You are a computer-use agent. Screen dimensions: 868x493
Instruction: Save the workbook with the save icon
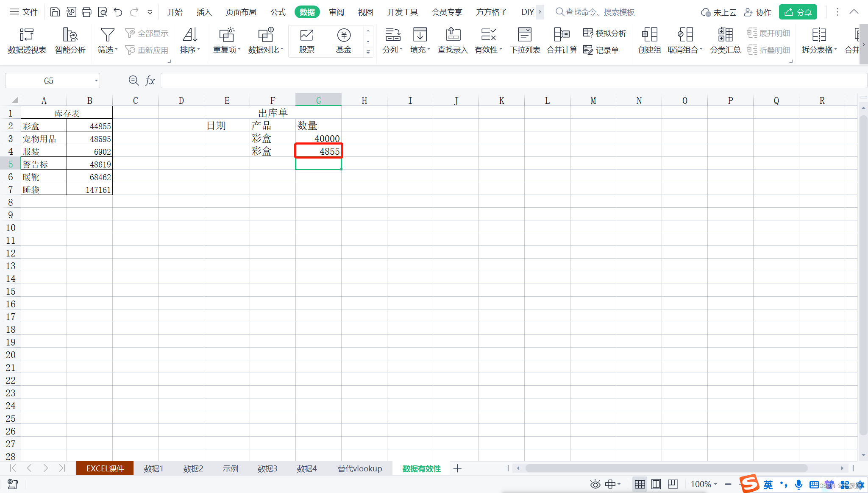pyautogui.click(x=55, y=12)
